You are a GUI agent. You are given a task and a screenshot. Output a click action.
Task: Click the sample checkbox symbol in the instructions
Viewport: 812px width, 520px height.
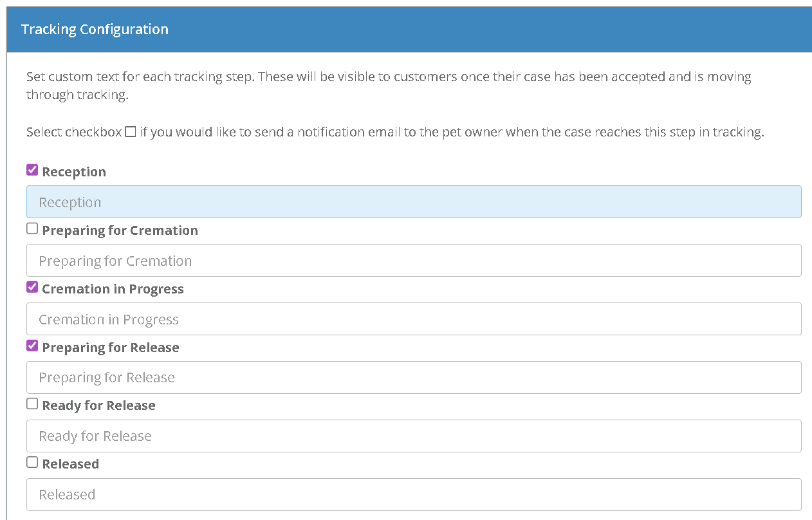131,132
